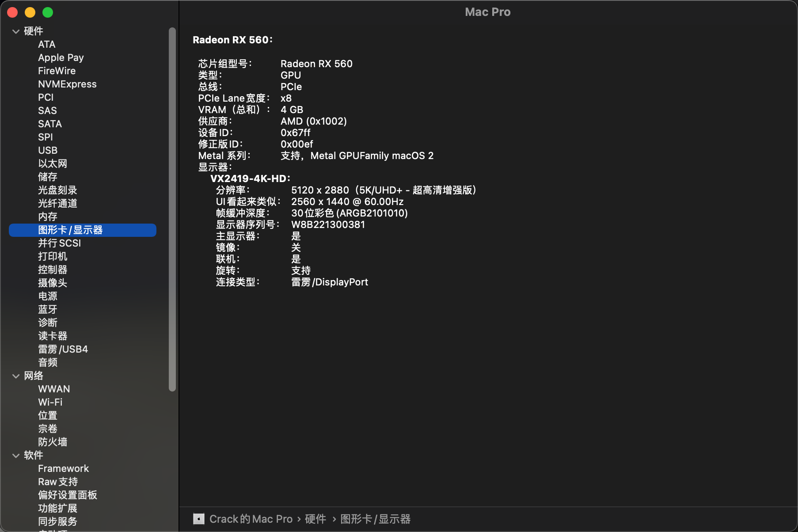Open the 功能扩展 entry
798x532 pixels.
pos(57,508)
